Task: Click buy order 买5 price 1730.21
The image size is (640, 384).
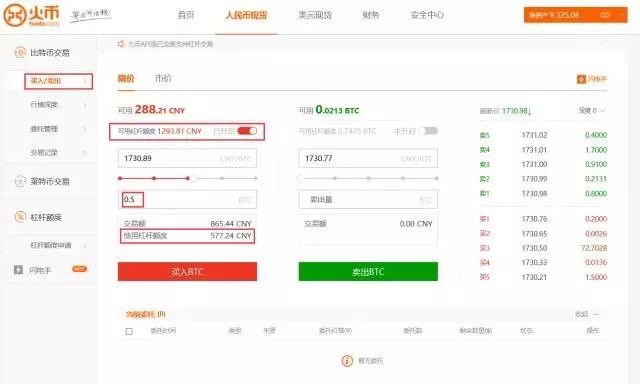Action: point(534,277)
